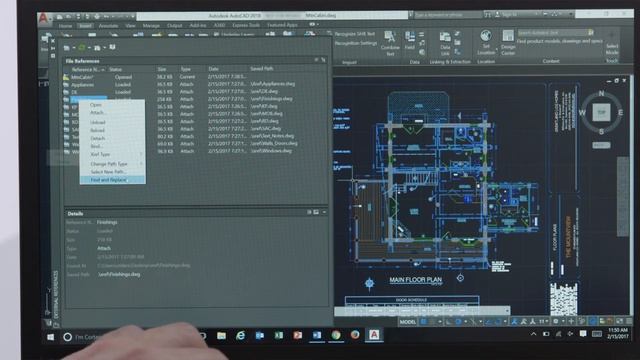
Task: Switch to the Home ribbon tab
Action: (65, 26)
